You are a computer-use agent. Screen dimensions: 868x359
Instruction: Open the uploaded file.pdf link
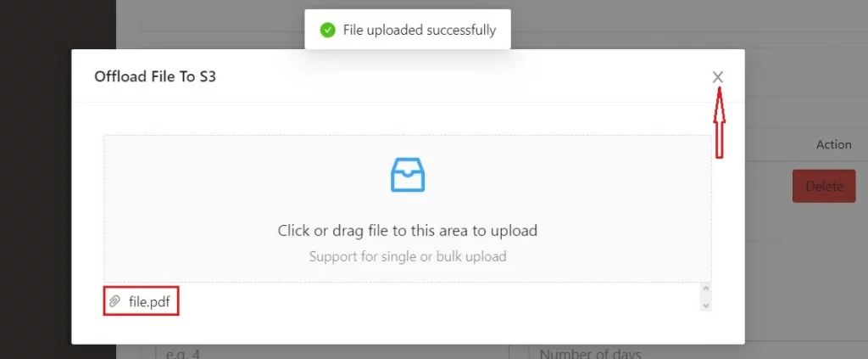[149, 301]
